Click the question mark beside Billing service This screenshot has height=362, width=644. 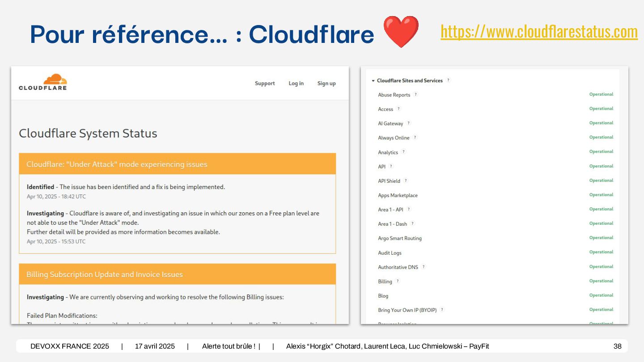pyautogui.click(x=398, y=281)
